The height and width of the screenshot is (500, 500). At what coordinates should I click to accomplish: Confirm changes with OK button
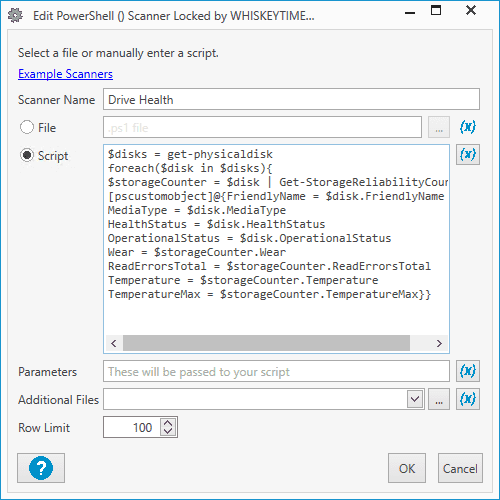[407, 468]
